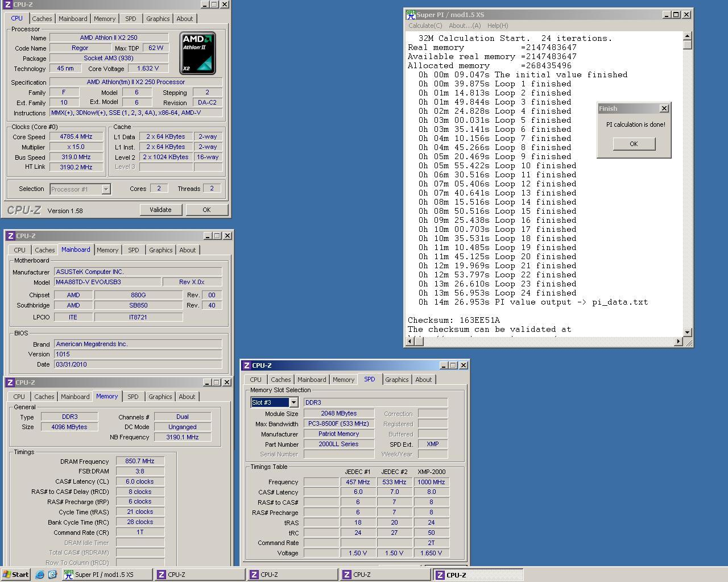Open About tab in top CPU-Z window

pos(184,19)
